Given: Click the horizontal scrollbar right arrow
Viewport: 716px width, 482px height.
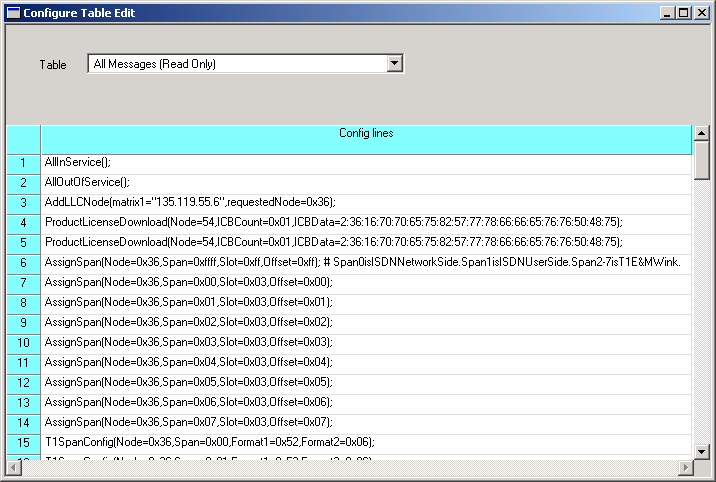Looking at the screenshot, I should point(684,467).
